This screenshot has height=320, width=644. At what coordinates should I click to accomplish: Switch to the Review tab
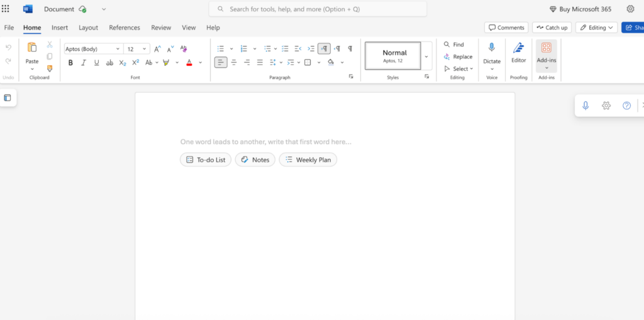click(161, 28)
